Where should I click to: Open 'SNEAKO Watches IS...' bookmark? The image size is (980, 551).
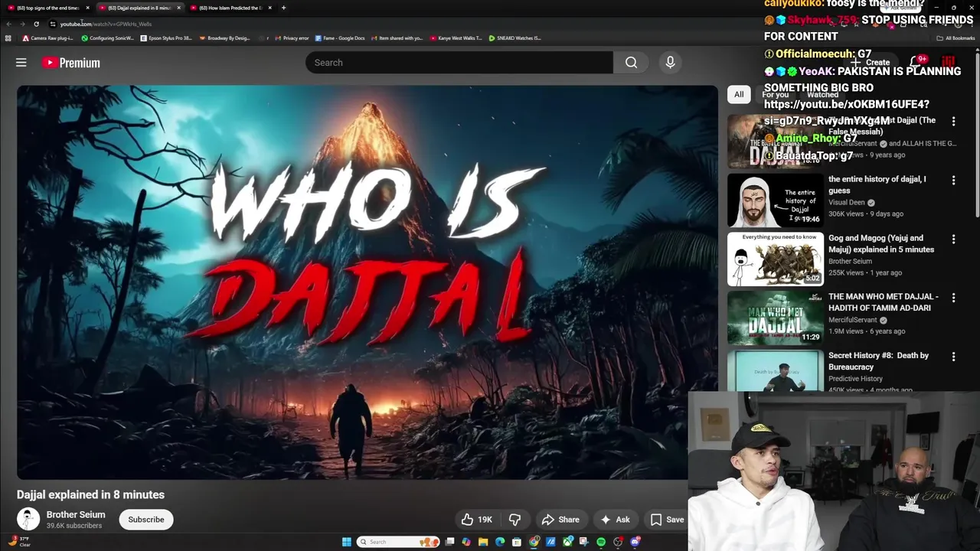coord(514,38)
